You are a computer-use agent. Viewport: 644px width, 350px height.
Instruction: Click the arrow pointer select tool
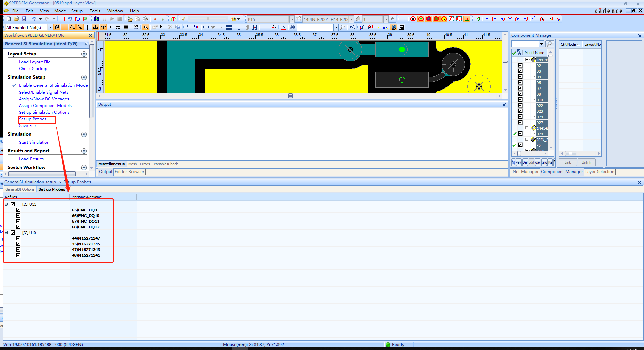tap(145, 27)
